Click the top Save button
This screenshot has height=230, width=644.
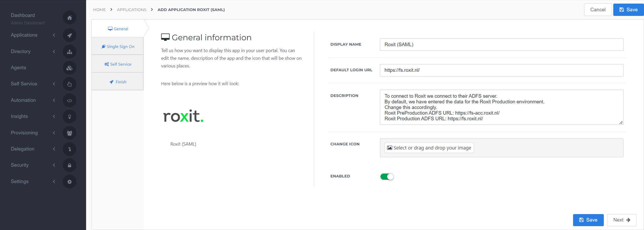click(x=628, y=10)
